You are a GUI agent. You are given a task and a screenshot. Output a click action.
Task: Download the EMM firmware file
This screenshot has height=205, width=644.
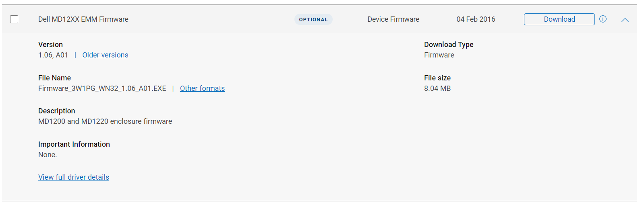pyautogui.click(x=559, y=19)
